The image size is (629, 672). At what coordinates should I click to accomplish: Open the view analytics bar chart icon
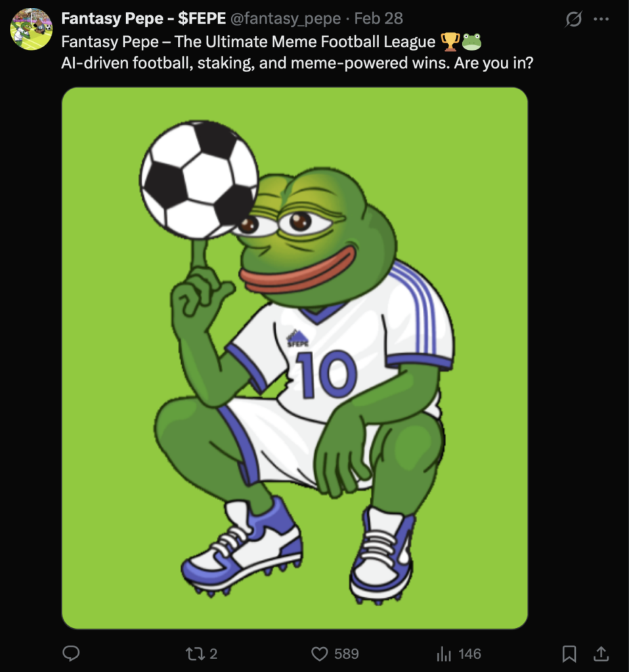pos(445,654)
